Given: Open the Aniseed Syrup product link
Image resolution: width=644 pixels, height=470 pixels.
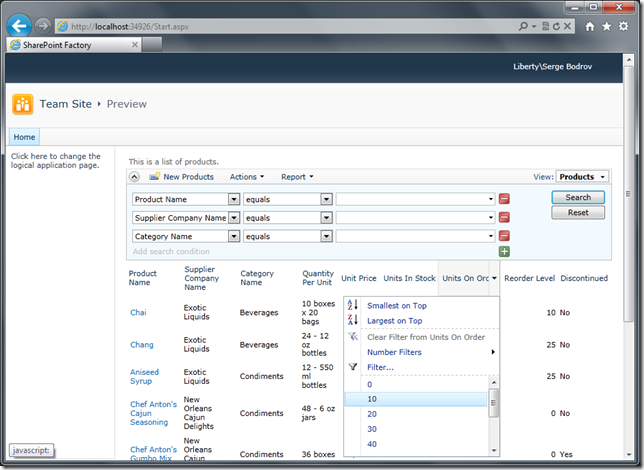Looking at the screenshot, I should coord(144,376).
